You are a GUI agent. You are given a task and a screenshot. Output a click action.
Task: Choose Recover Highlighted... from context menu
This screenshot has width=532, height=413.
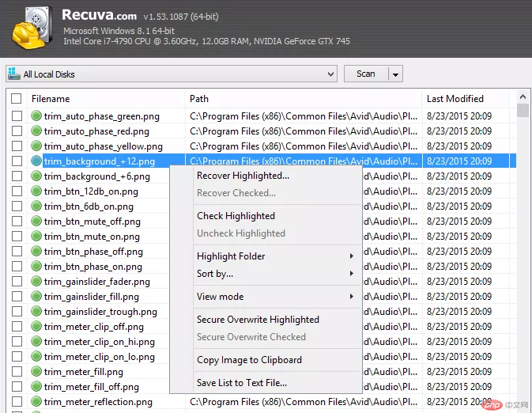click(243, 176)
